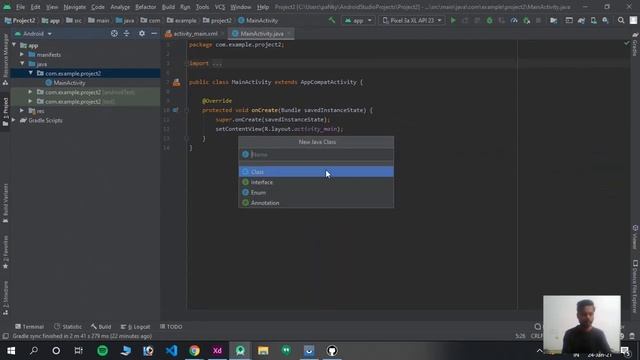Click the project structure folder icon in toolbar
This screenshot has width=640, height=360.
(553, 20)
